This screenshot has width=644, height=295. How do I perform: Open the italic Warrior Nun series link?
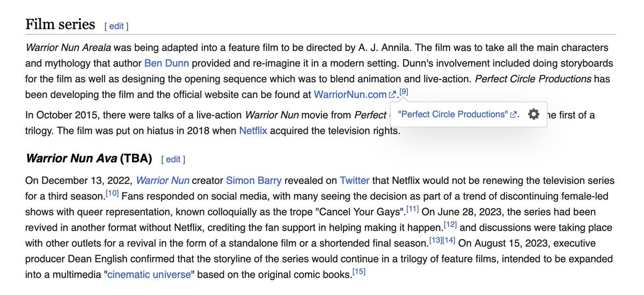pyautogui.click(x=163, y=181)
